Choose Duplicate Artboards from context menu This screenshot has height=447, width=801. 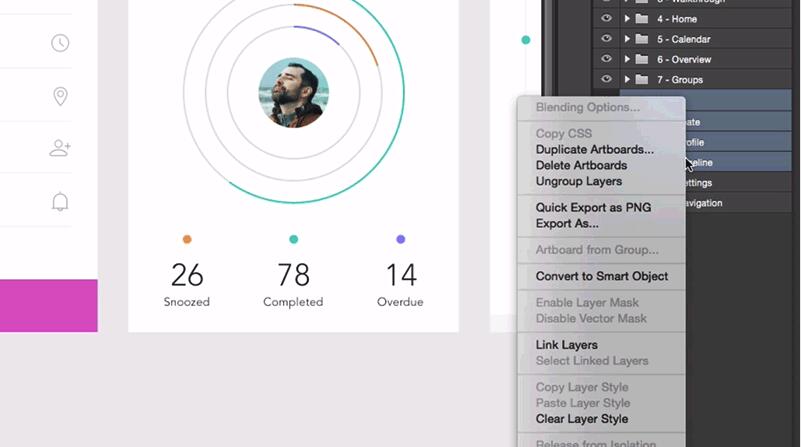point(595,150)
